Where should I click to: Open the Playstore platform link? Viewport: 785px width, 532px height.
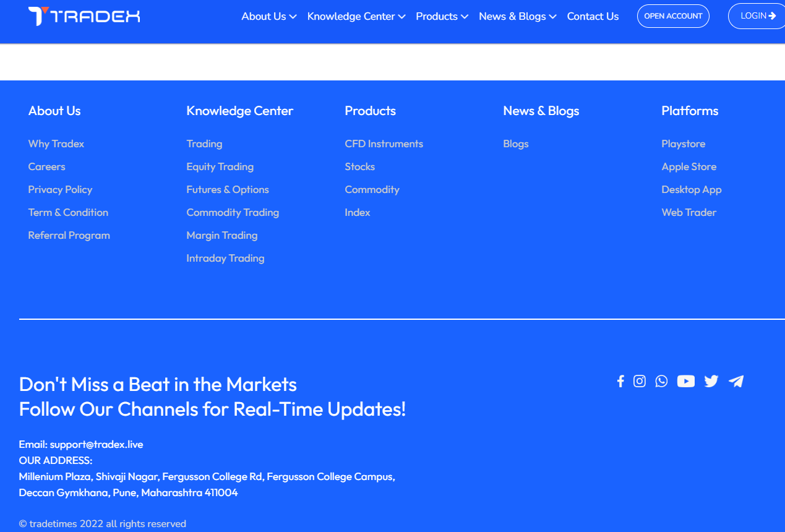(684, 144)
